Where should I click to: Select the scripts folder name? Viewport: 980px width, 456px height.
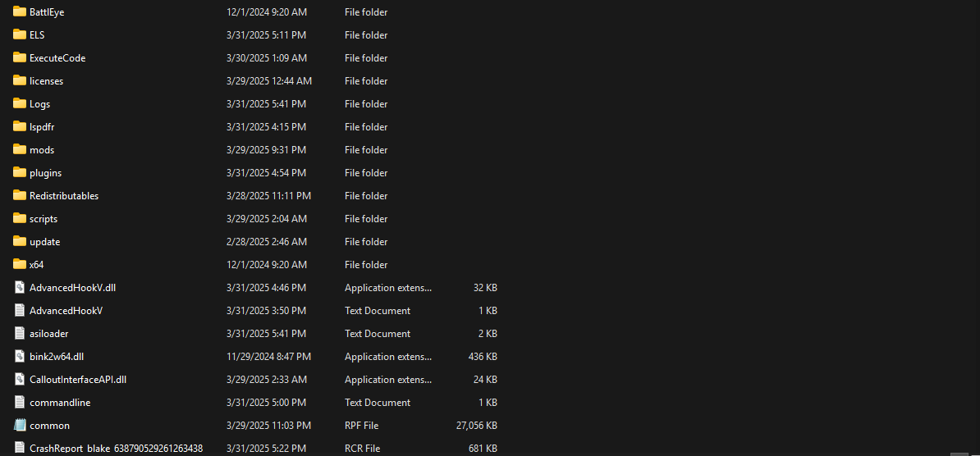44,219
